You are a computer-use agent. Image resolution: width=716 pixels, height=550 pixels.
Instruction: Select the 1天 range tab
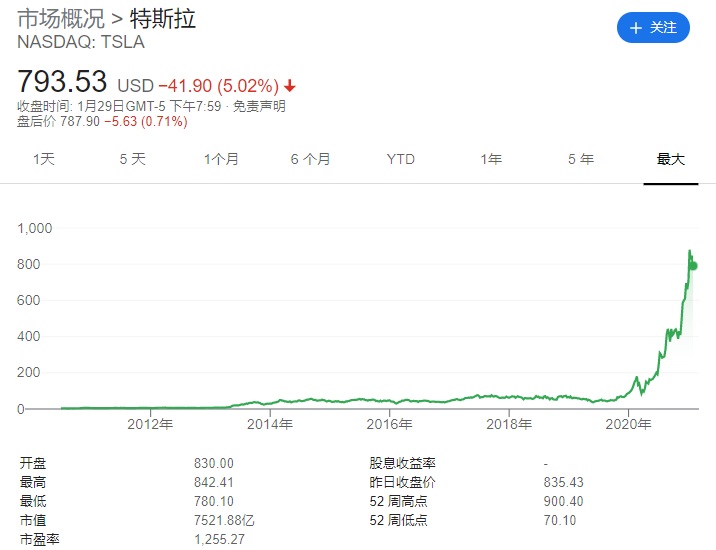tap(44, 159)
